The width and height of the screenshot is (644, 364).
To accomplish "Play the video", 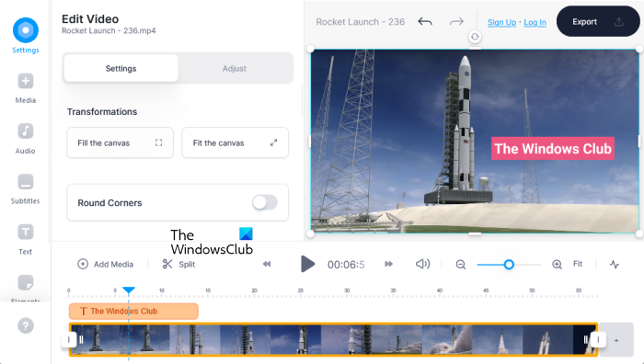I will click(307, 264).
